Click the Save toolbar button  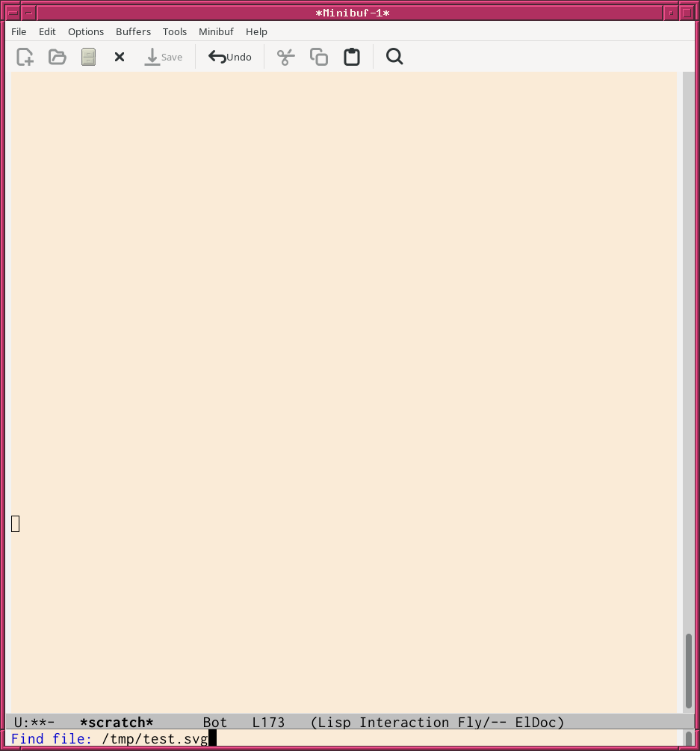click(x=164, y=57)
